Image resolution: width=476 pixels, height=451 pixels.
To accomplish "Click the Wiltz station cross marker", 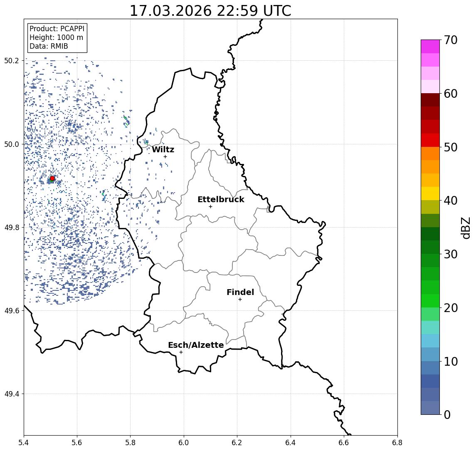I will (x=165, y=156).
